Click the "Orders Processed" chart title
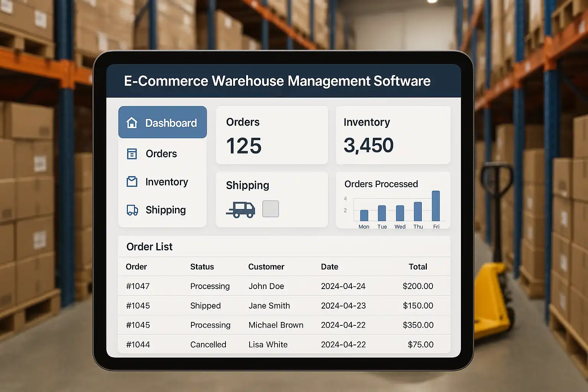588x392 pixels. [381, 184]
